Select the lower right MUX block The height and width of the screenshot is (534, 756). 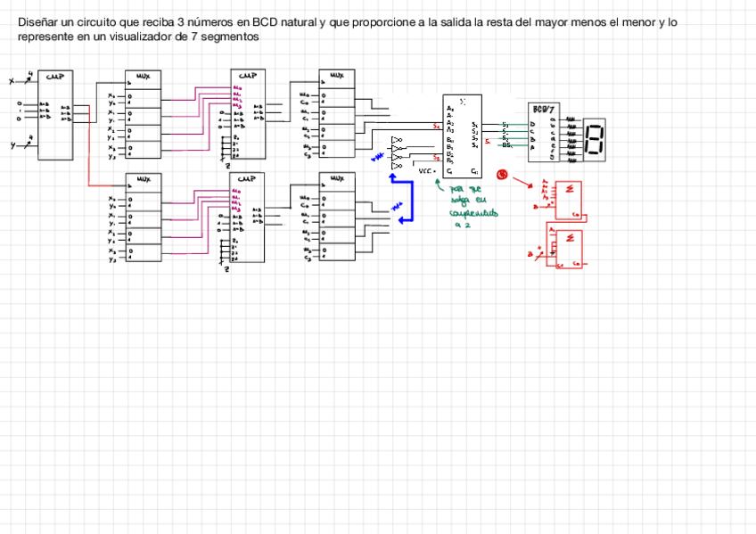pyautogui.click(x=336, y=218)
